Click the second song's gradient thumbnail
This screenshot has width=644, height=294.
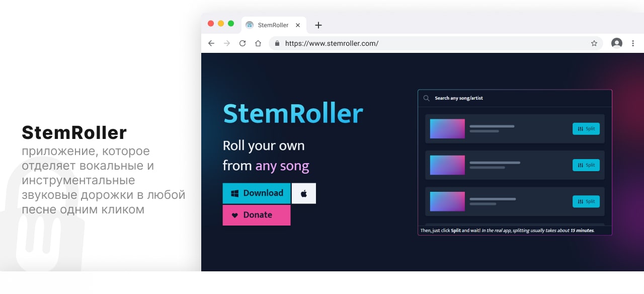pyautogui.click(x=447, y=165)
